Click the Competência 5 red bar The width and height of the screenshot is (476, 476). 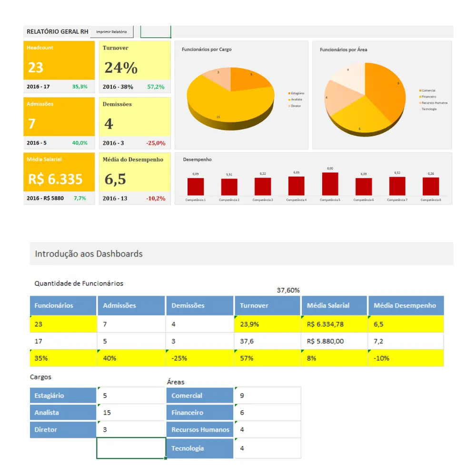(330, 184)
